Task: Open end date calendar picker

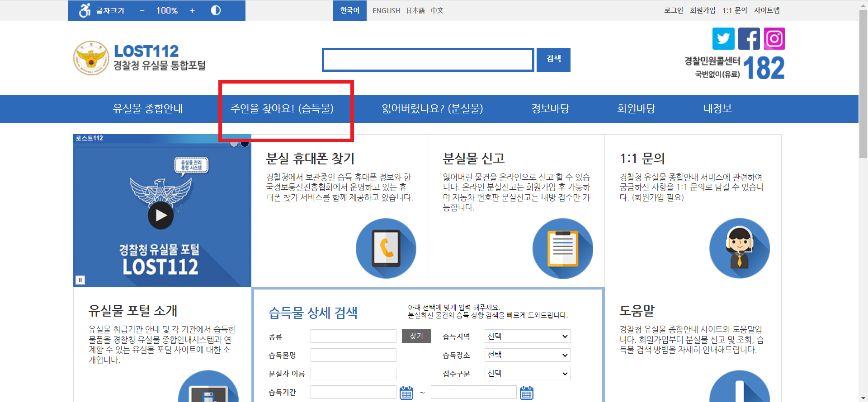Action: click(x=527, y=393)
